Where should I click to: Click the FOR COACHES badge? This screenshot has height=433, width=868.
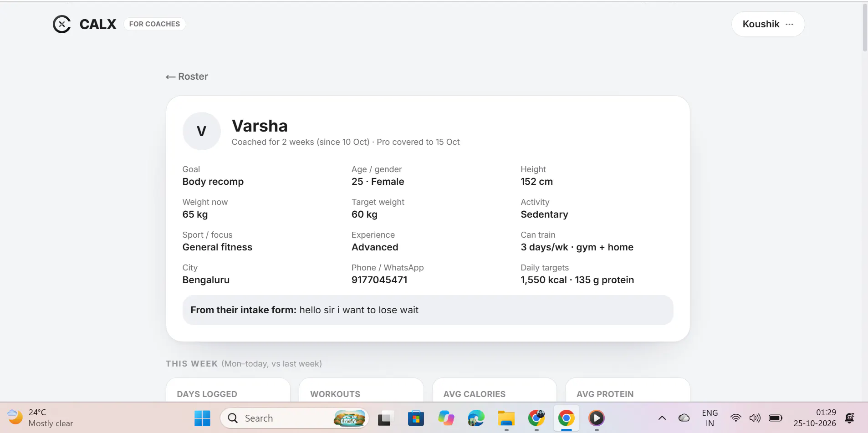coord(154,24)
